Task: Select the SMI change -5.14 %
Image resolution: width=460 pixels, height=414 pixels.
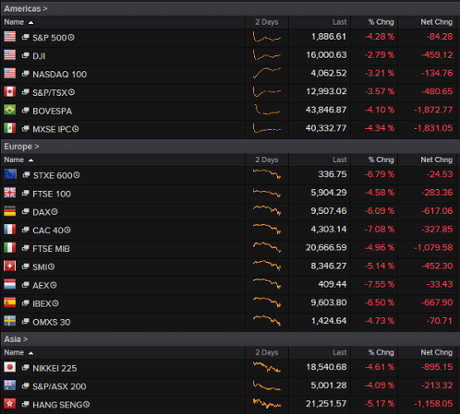Action: point(379,266)
